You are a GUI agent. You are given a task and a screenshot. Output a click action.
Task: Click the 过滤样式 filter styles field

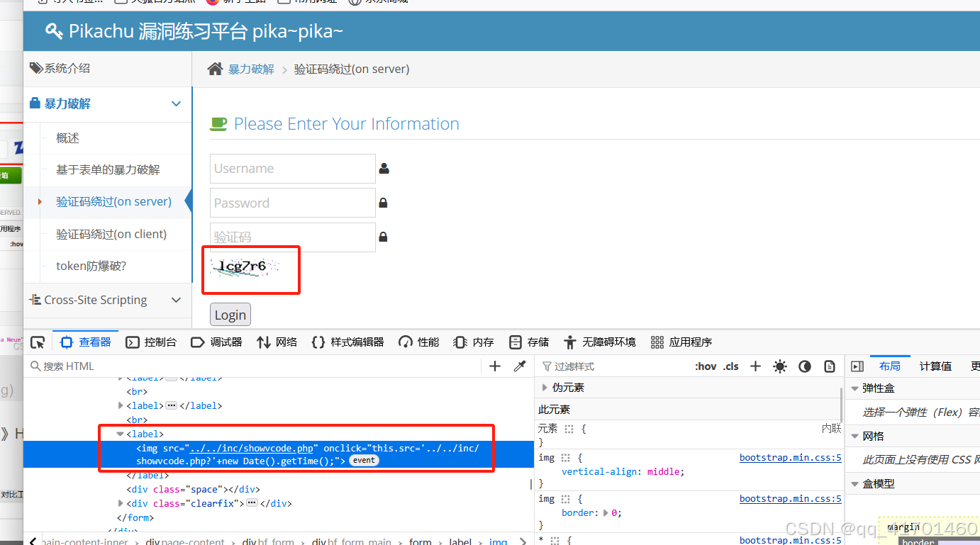(x=613, y=366)
